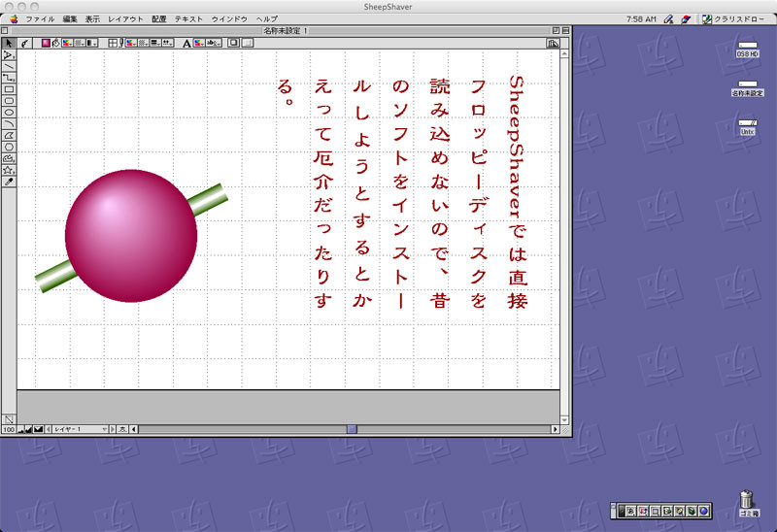Click the zoom out small mountains button
The width and height of the screenshot is (777, 532).
[x=21, y=429]
